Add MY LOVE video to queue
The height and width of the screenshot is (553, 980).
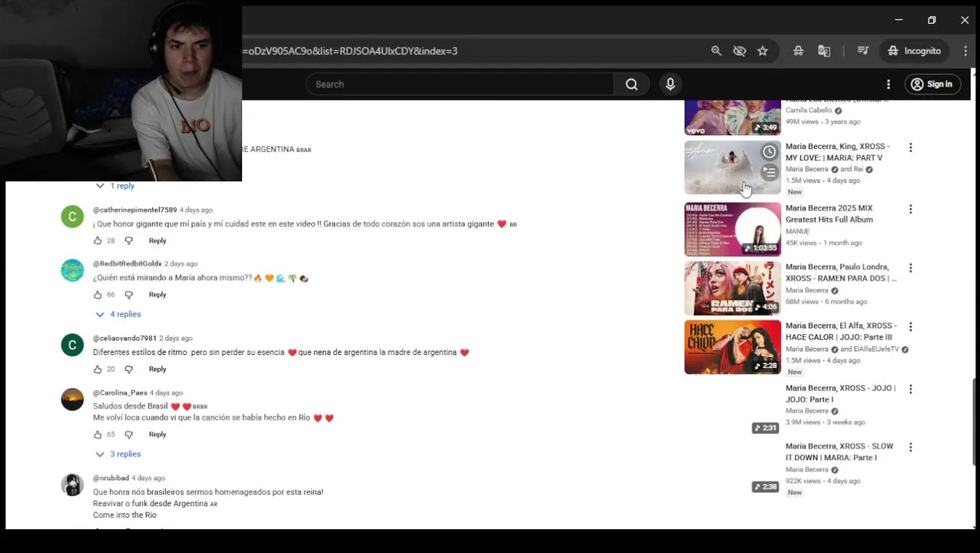pyautogui.click(x=769, y=172)
